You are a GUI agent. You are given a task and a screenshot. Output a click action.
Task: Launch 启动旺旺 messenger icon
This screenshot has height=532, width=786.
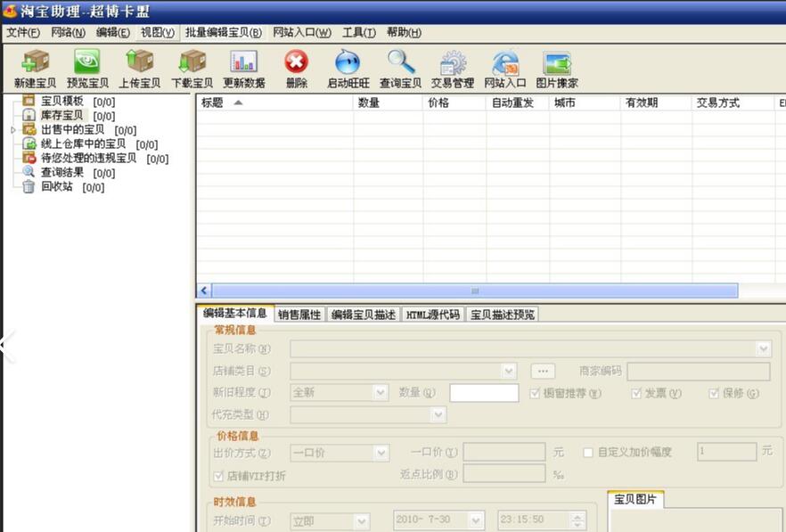click(348, 62)
